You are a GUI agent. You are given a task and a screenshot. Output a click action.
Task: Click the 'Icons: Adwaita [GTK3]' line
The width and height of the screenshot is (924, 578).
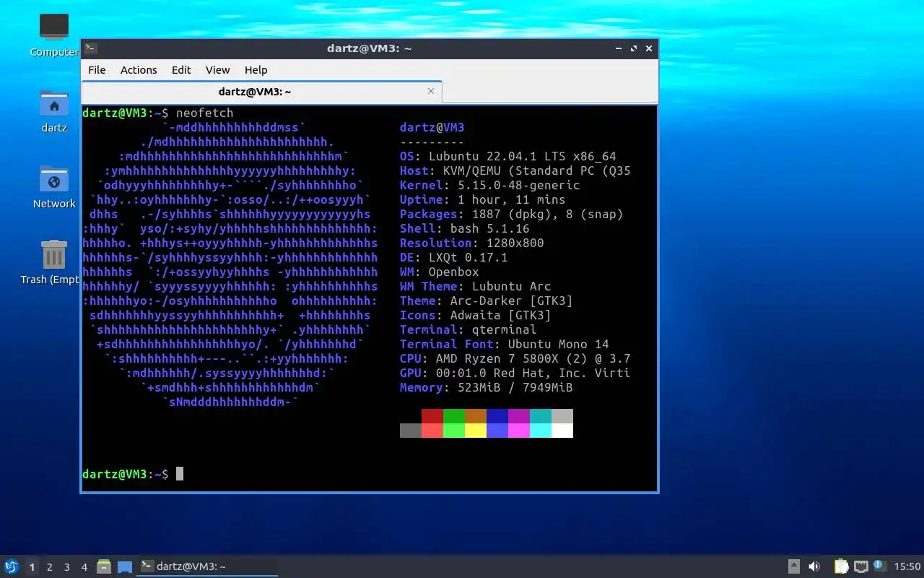click(x=476, y=315)
